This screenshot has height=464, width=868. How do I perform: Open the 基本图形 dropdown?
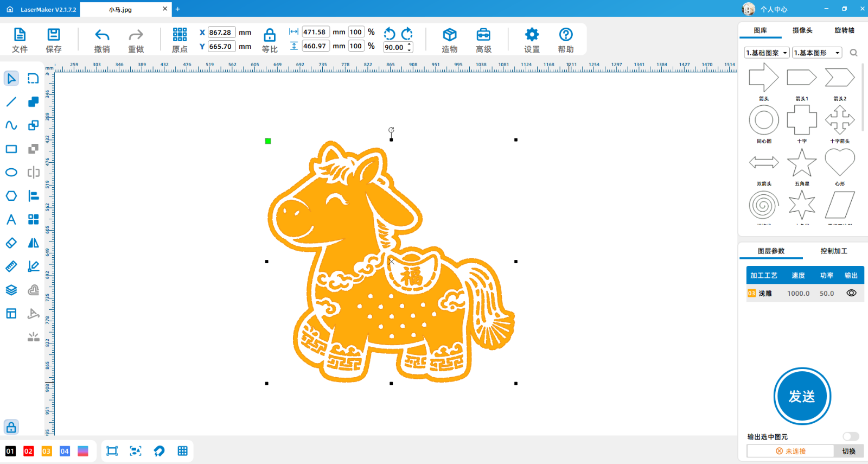pyautogui.click(x=816, y=53)
